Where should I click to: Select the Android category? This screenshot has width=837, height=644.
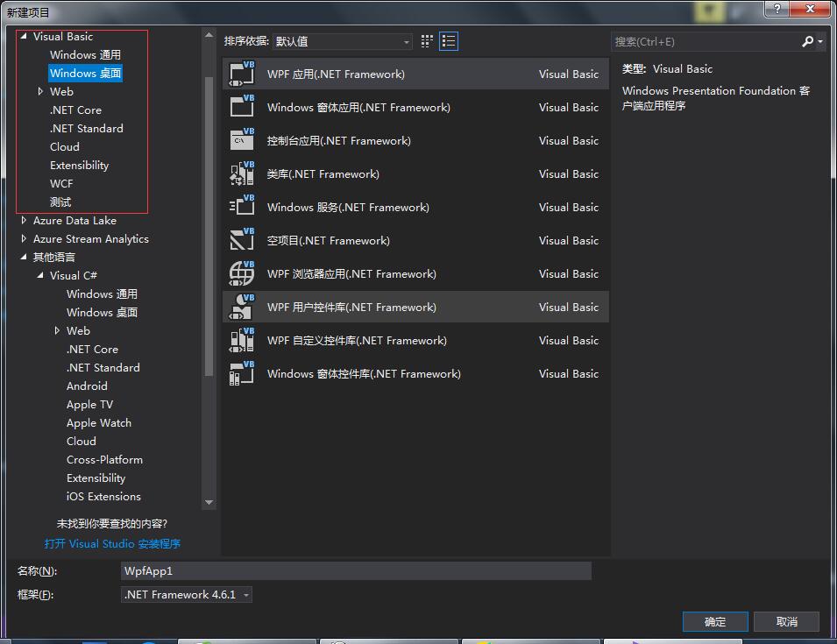pyautogui.click(x=87, y=386)
